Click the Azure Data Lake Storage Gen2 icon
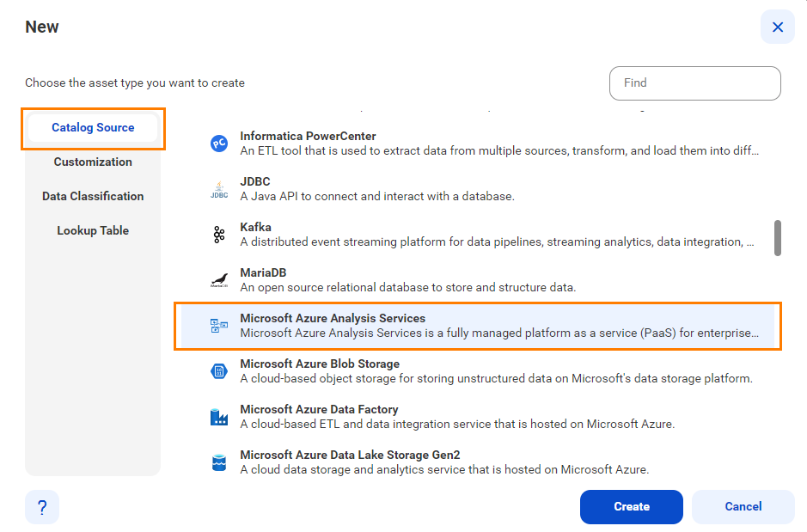The height and width of the screenshot is (532, 807). tap(219, 462)
